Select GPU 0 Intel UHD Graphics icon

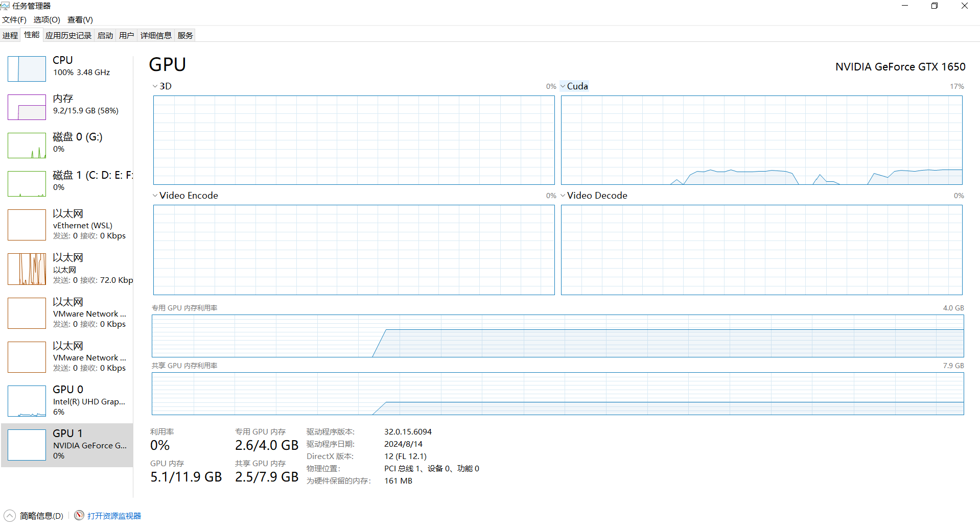[x=27, y=401]
